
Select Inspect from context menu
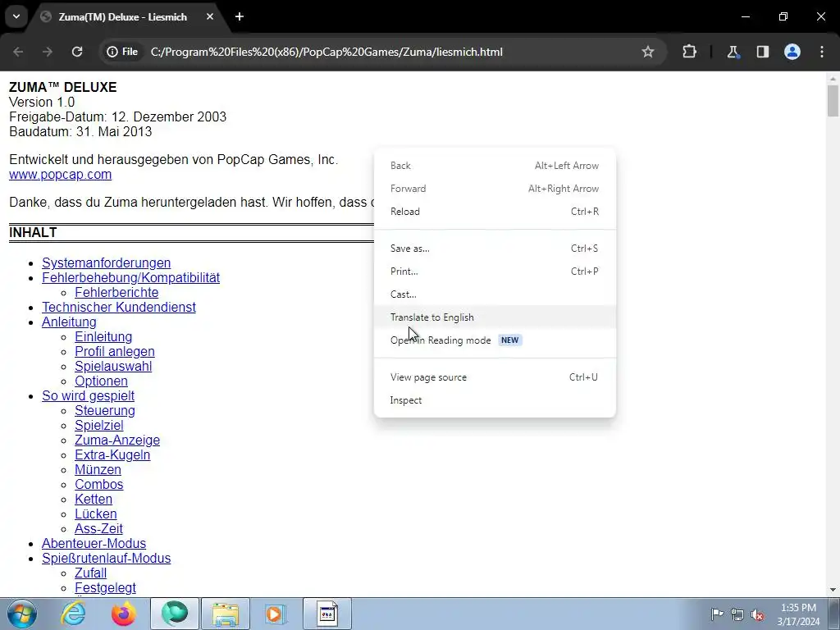pos(495,400)
